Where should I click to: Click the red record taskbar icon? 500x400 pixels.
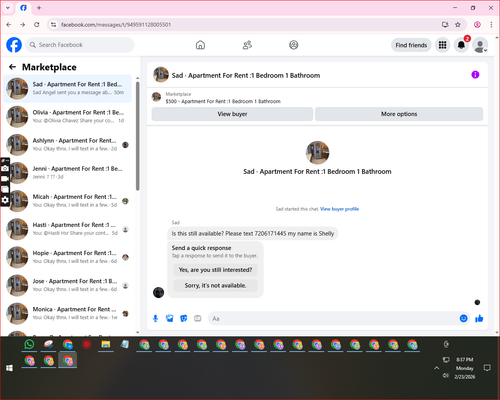point(87,344)
